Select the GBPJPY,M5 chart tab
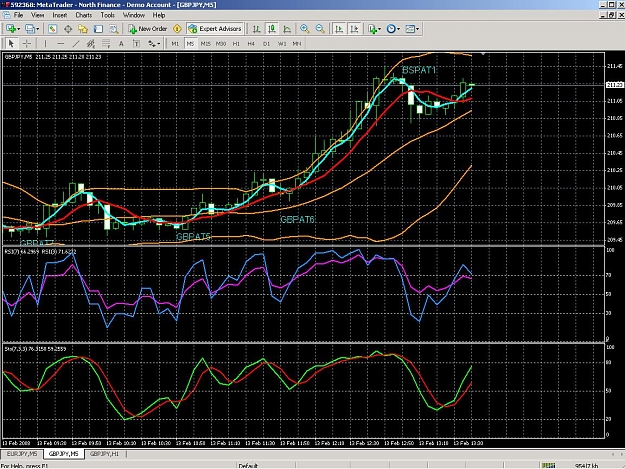 [x=63, y=454]
